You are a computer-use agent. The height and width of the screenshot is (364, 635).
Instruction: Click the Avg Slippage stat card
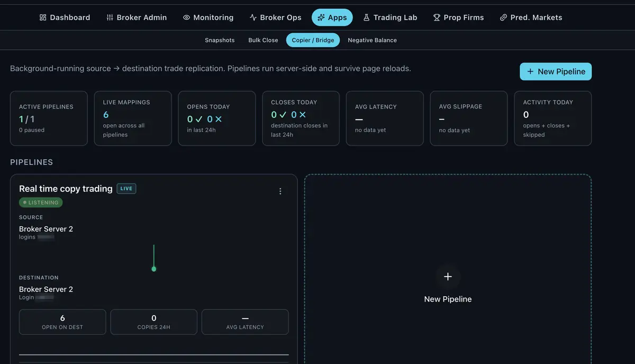(x=469, y=119)
